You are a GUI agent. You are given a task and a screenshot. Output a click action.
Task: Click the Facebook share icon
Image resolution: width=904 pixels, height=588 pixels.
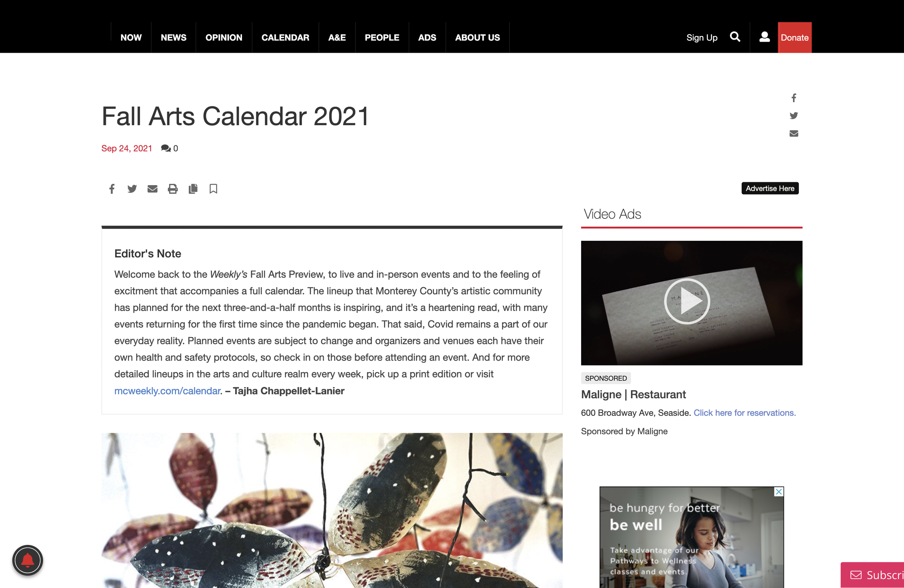coord(113,188)
